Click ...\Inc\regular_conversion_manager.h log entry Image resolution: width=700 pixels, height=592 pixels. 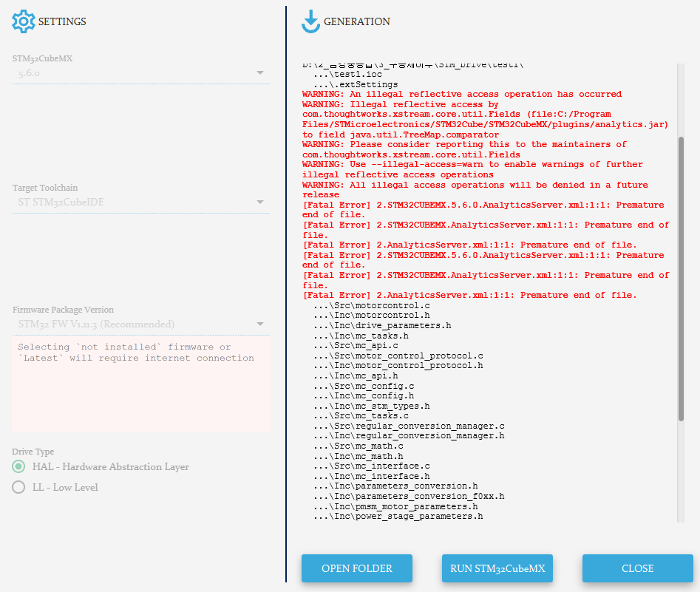coord(409,436)
